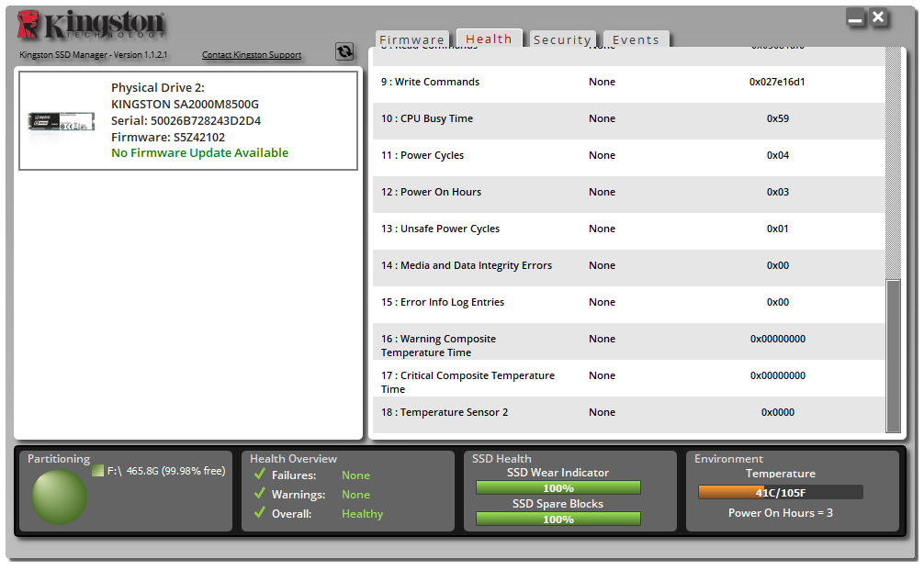924x570 pixels.
Task: Click the scrollbar track above the thumb
Action: pyautogui.click(x=894, y=163)
